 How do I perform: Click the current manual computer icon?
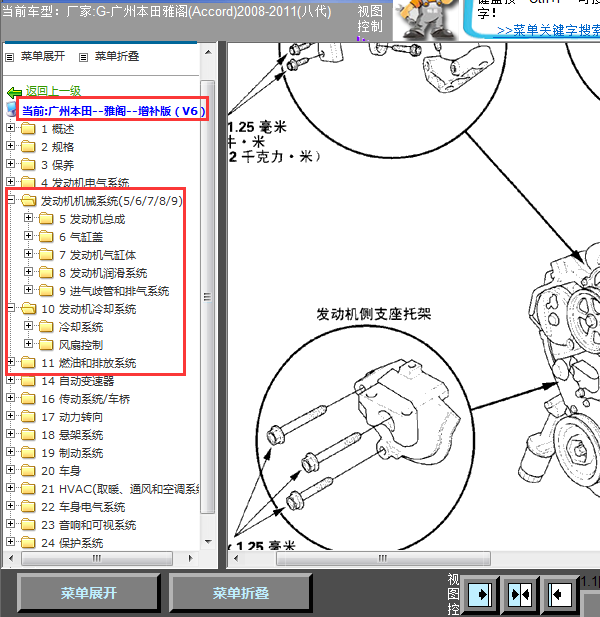[x=11, y=109]
